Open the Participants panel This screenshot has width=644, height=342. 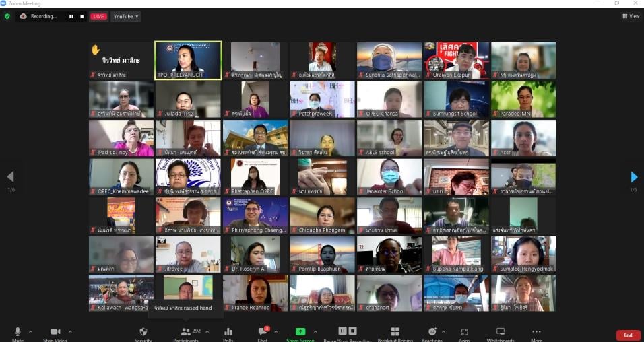[186, 334]
